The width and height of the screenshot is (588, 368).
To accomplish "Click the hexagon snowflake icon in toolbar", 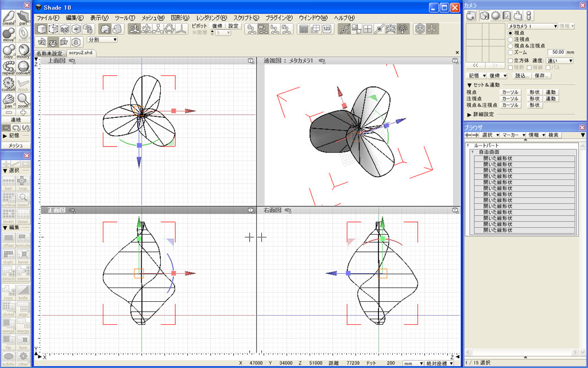I will tap(420, 29).
